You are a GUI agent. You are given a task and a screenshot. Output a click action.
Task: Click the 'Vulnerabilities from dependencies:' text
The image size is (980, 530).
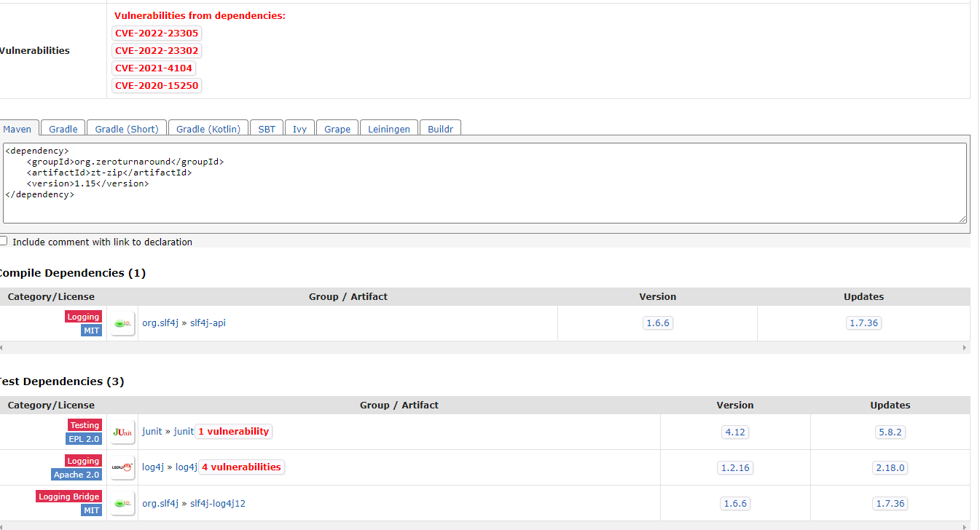coord(200,15)
